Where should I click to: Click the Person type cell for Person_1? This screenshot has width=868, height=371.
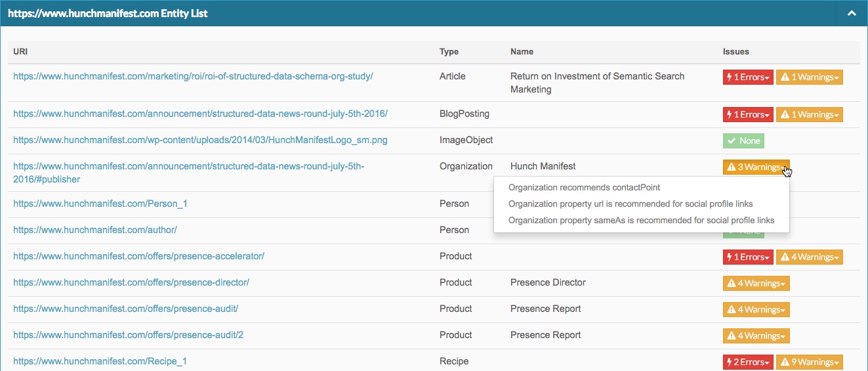(x=454, y=204)
